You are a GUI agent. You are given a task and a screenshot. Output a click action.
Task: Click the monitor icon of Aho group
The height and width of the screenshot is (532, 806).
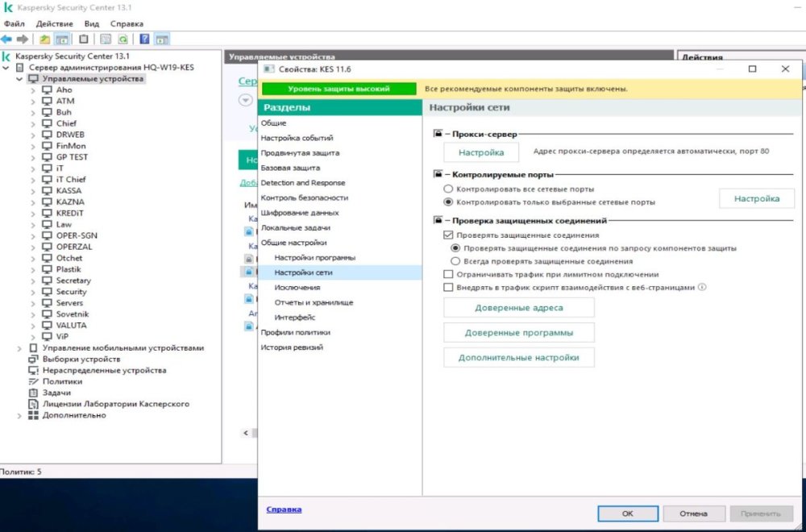(48, 90)
